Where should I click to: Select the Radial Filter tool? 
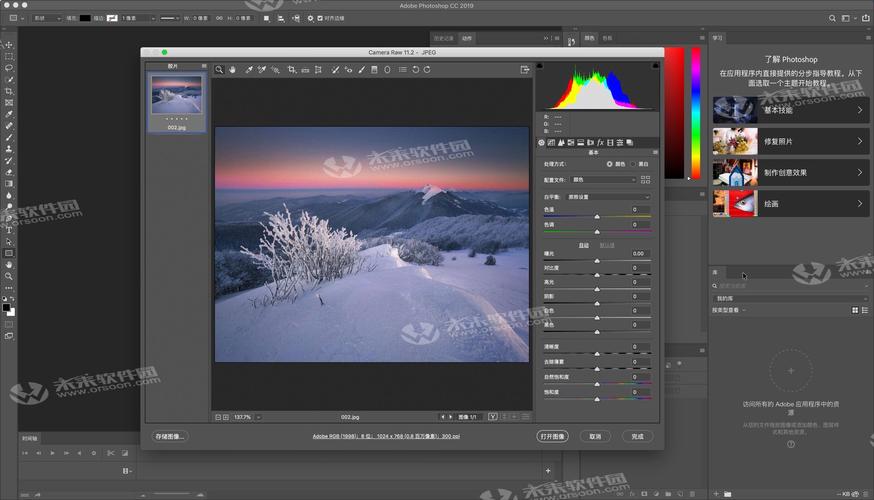coord(387,70)
